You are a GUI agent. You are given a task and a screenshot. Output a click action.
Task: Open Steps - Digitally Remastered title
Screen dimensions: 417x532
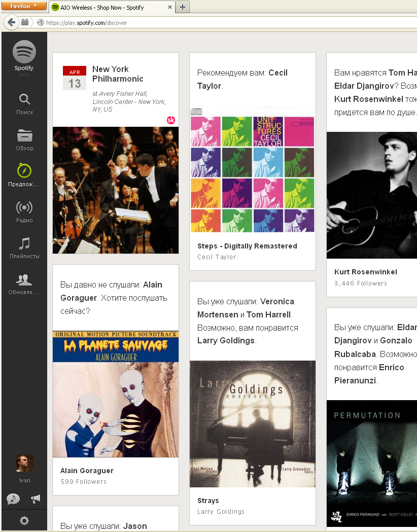(x=247, y=246)
